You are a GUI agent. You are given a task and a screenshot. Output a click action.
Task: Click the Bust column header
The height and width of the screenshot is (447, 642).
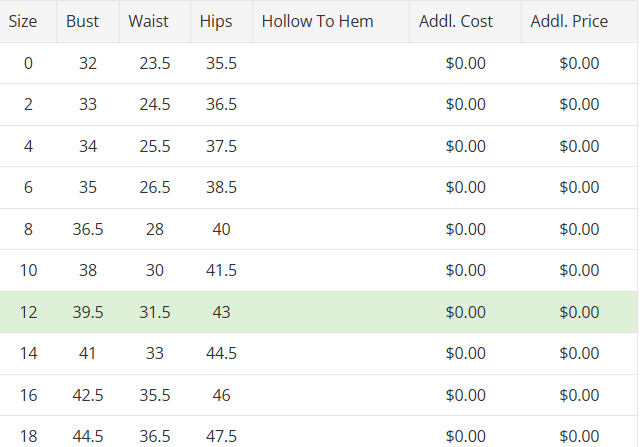tap(83, 21)
